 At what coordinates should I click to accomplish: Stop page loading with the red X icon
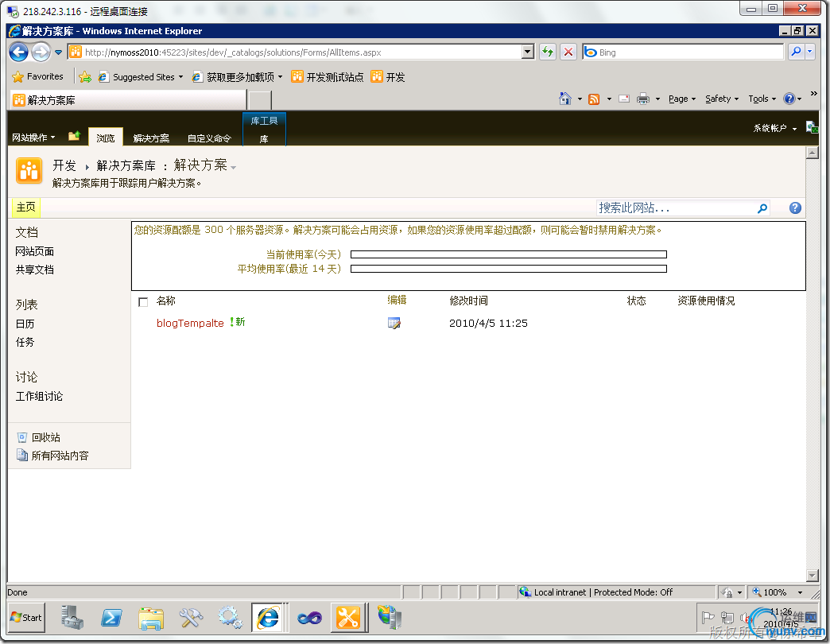pyautogui.click(x=568, y=52)
